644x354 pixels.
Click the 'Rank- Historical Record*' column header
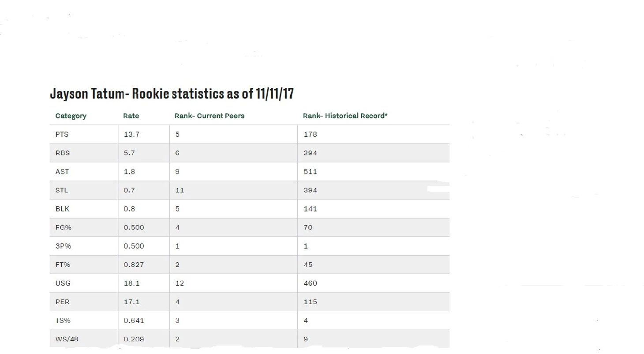(345, 116)
